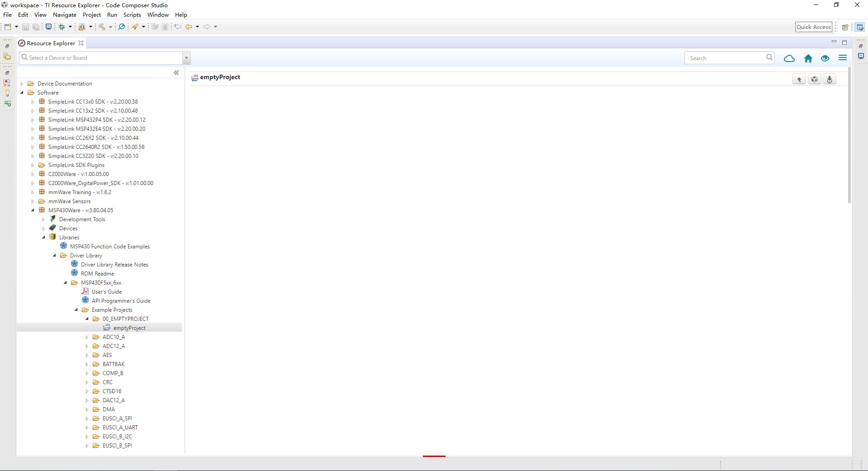Open Driver Library Release Notes item
Image resolution: width=868 pixels, height=471 pixels.
114,265
